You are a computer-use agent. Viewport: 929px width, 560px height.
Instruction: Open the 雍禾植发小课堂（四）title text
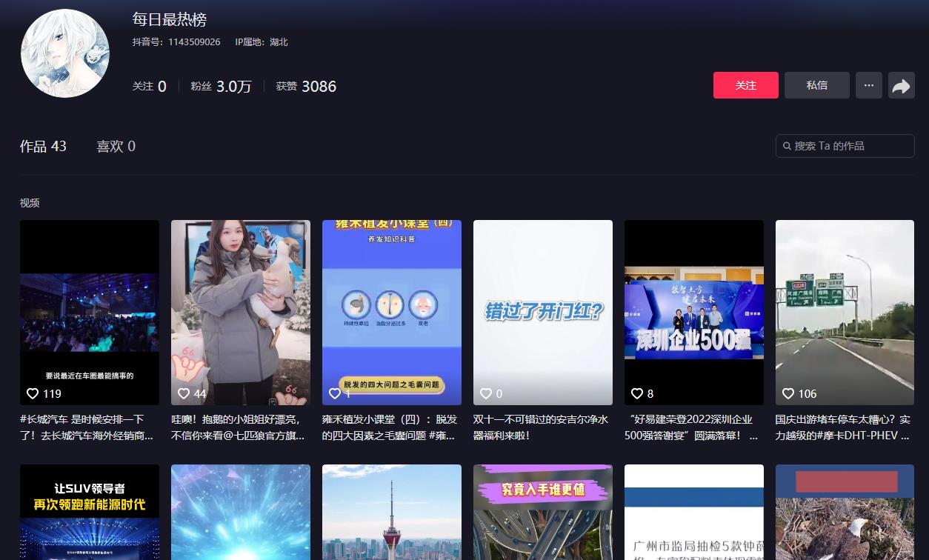(x=390, y=427)
